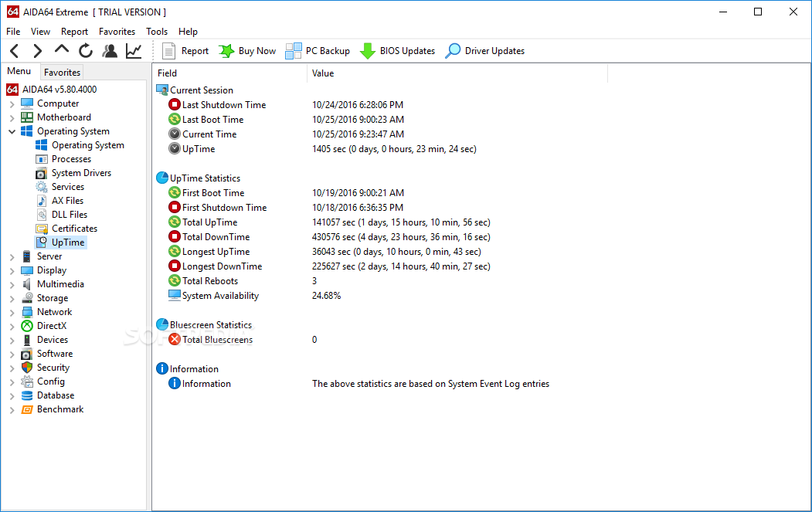Open the Help menu
Viewport: 812px width, 512px height.
(x=188, y=32)
